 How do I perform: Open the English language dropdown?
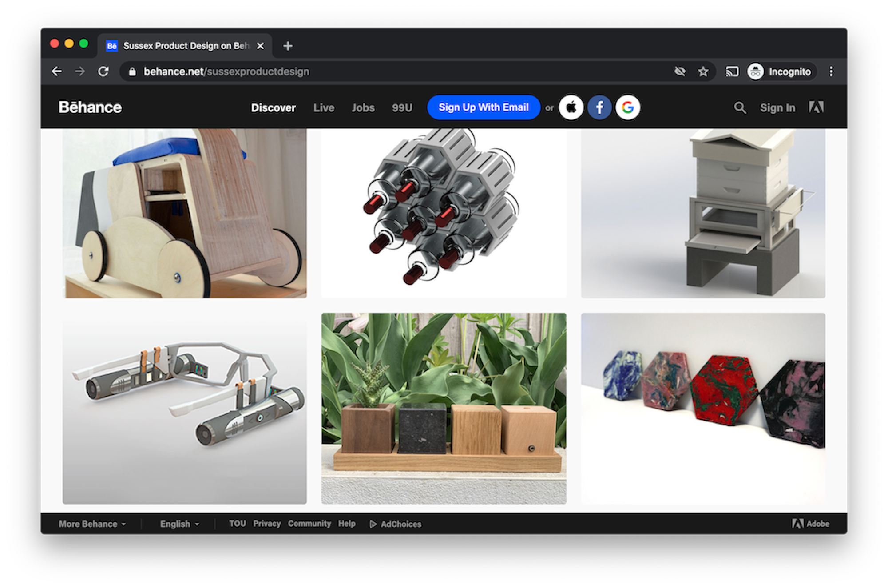(179, 524)
